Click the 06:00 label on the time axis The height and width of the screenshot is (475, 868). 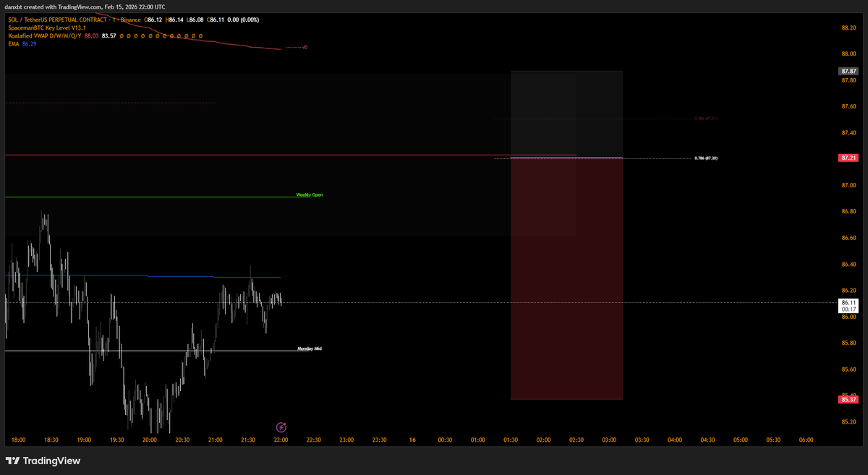click(806, 440)
